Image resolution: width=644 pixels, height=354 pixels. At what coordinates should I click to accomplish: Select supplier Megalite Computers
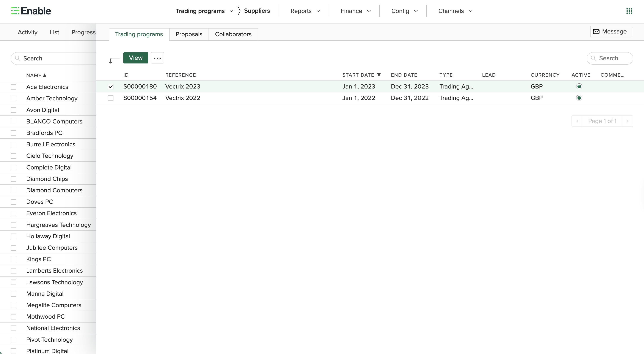pos(54,305)
